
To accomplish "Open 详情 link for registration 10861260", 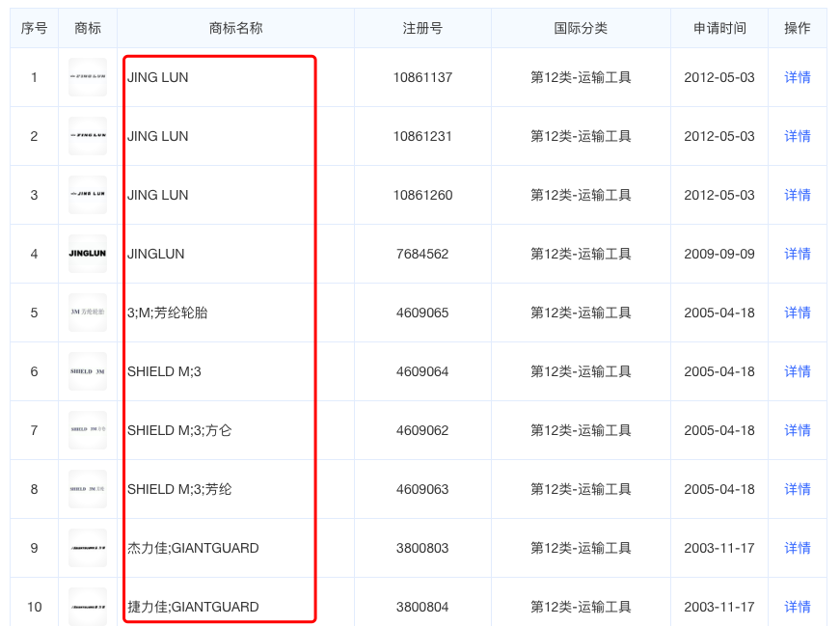I will click(x=798, y=195).
